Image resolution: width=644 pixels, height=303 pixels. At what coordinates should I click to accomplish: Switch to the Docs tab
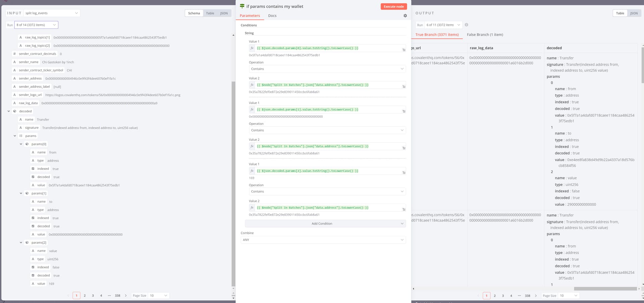click(272, 16)
